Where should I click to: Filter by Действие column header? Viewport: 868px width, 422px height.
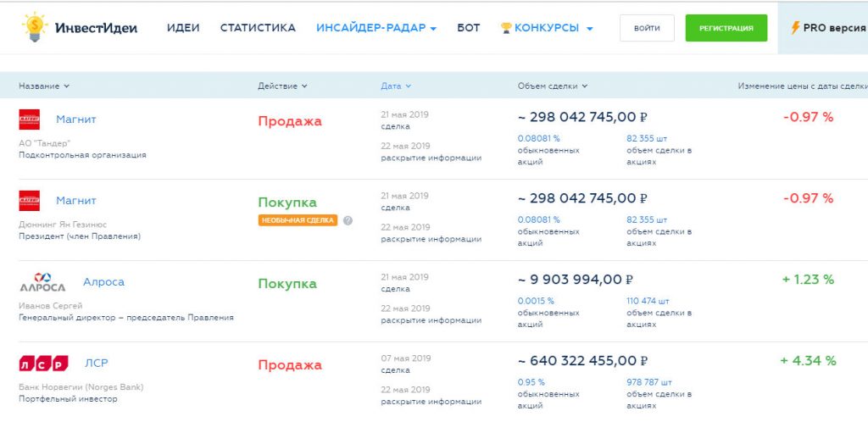tap(282, 86)
